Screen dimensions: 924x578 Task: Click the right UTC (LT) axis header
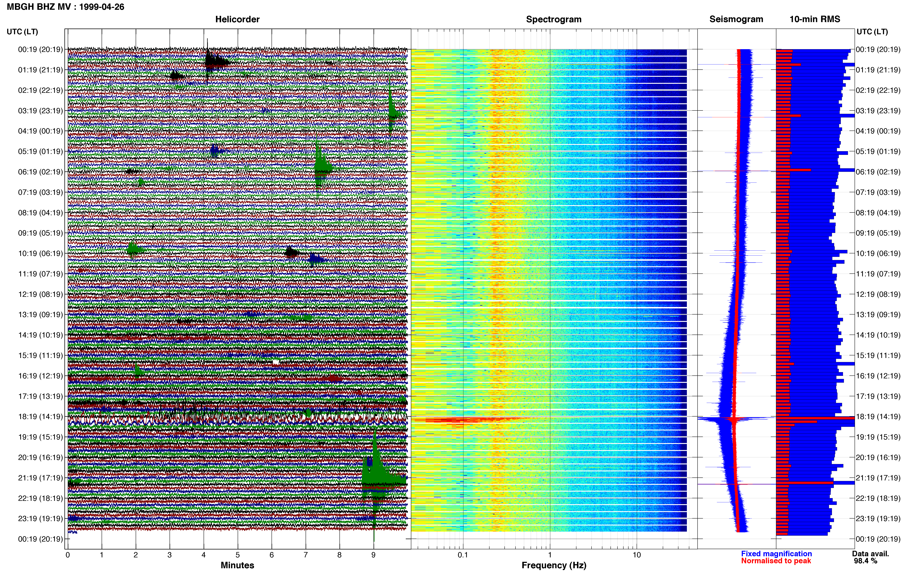coord(872,31)
